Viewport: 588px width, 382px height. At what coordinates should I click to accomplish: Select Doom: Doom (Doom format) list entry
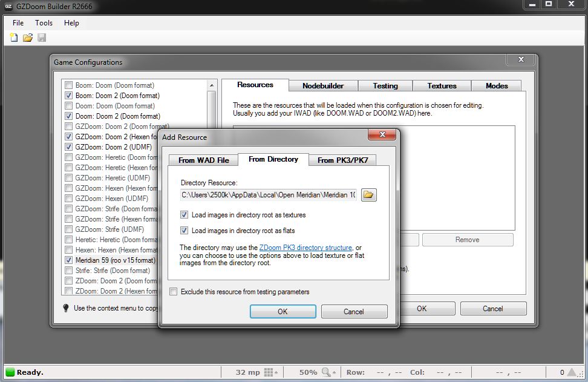pyautogui.click(x=115, y=106)
